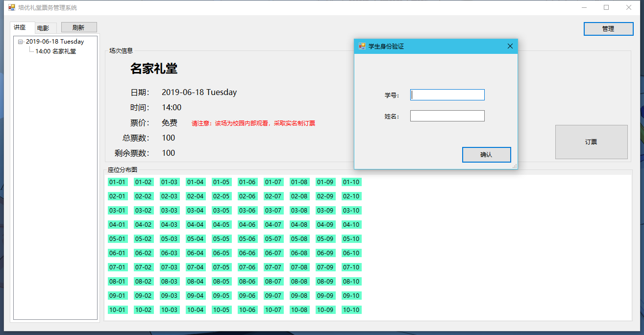Select seat 05-05
Screen dimensions: 644x335
pos(222,239)
